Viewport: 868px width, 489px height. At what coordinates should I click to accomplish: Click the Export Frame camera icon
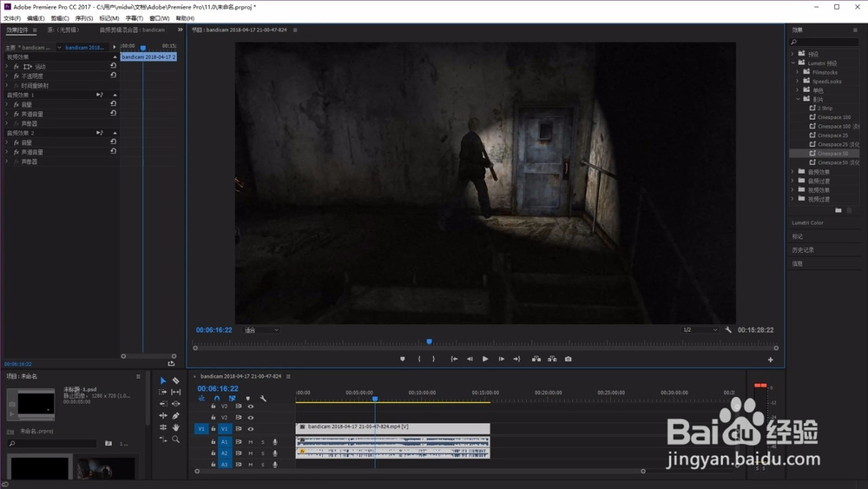[x=568, y=359]
